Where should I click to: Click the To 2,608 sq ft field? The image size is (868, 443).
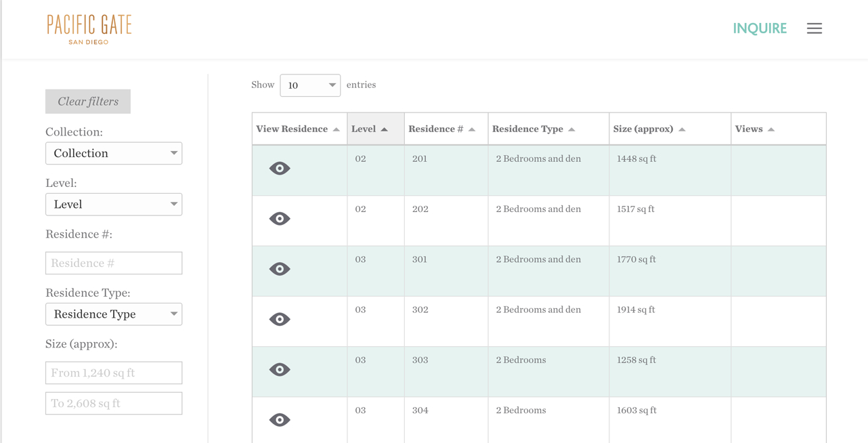tap(114, 403)
